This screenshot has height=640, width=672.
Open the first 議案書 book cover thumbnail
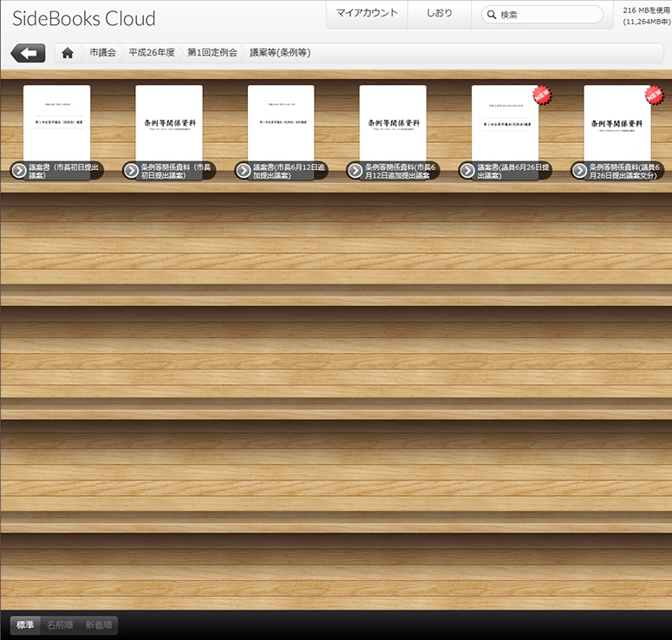56,122
